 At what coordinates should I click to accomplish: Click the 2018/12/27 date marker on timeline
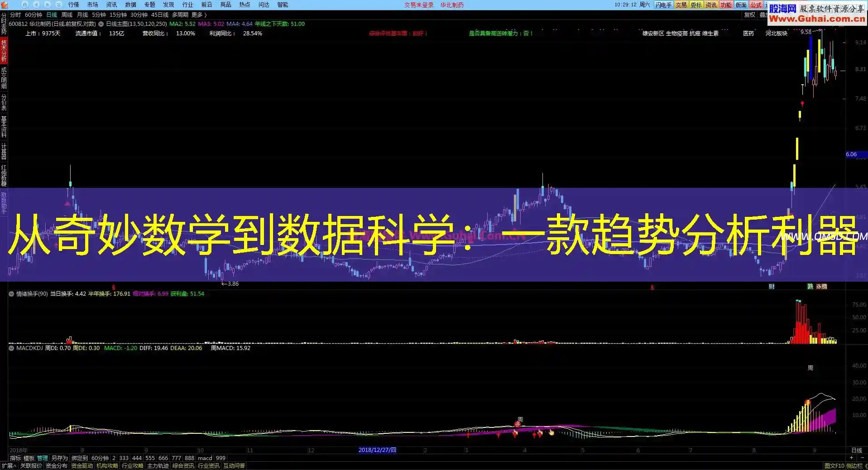(x=377, y=450)
